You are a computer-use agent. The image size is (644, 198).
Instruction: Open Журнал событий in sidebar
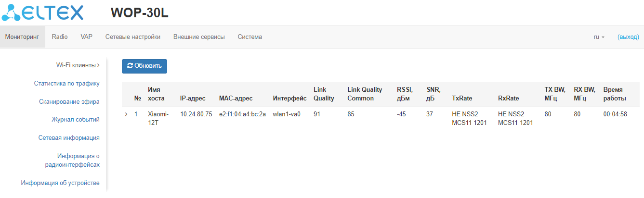[x=76, y=120]
